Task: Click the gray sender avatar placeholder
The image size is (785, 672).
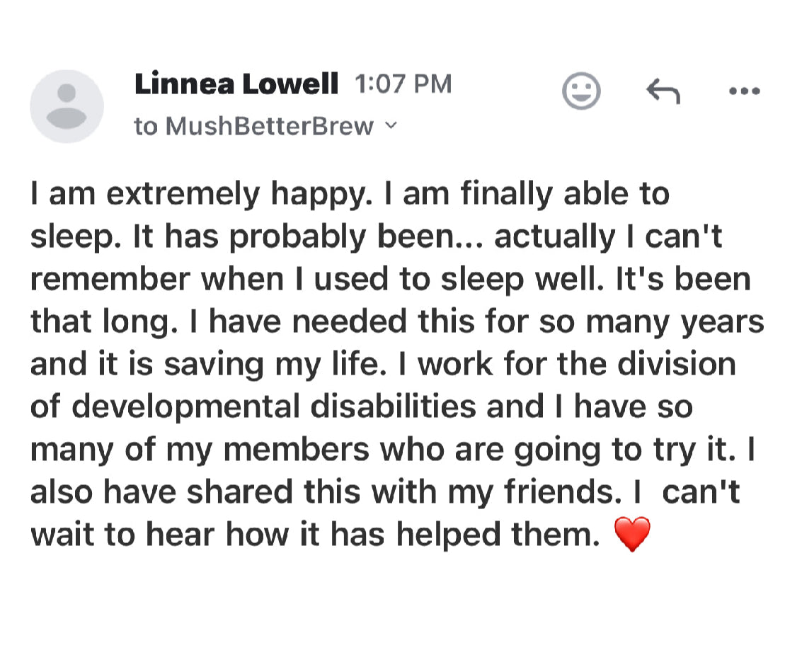Action: [x=67, y=106]
